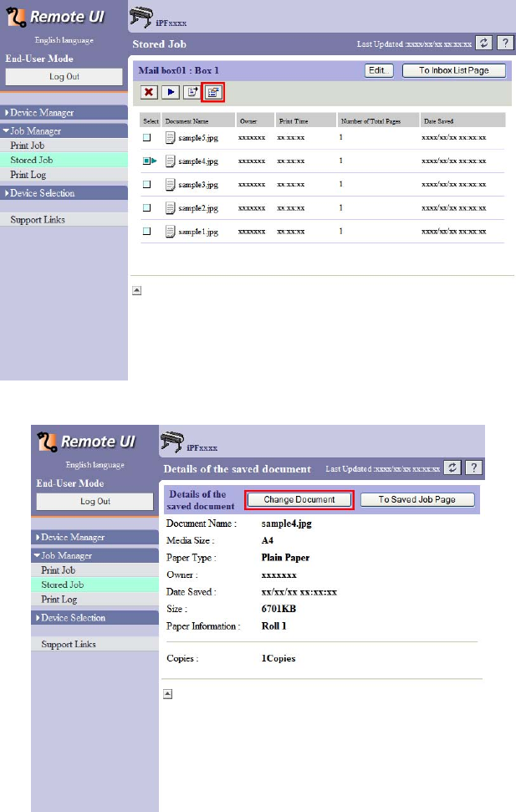Refresh the Details of the saved document page
This screenshot has width=516, height=812.
452,467
